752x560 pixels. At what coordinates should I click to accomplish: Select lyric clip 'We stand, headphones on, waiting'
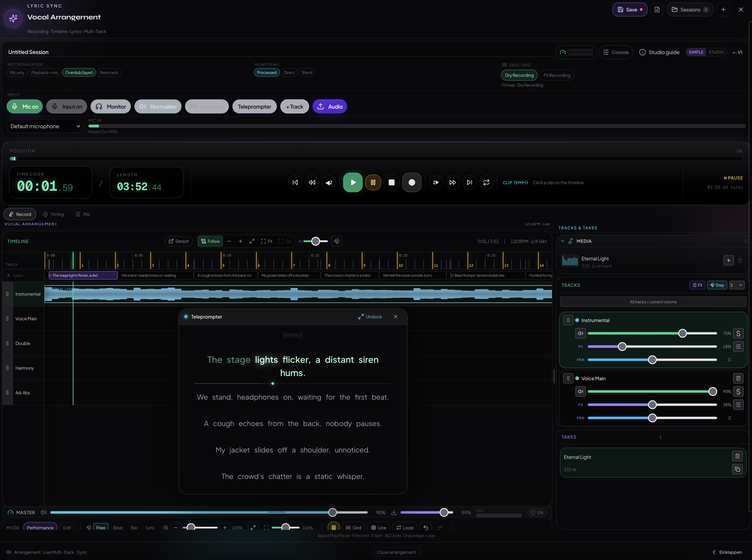click(x=156, y=275)
